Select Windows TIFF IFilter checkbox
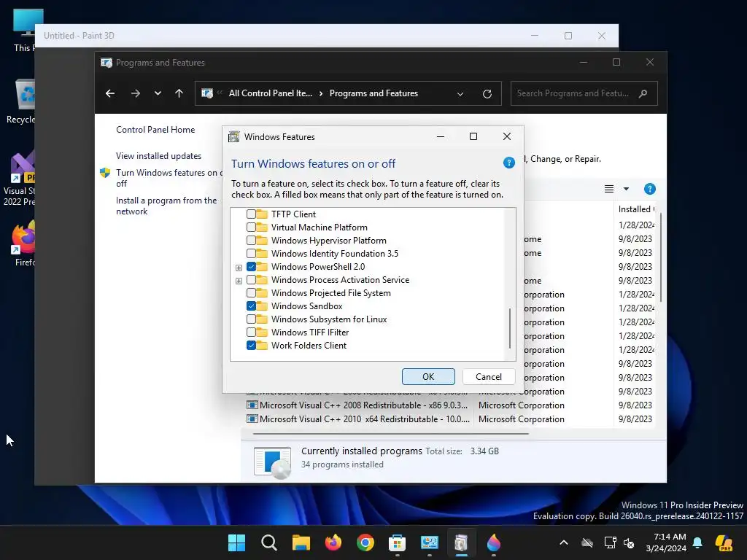Viewport: 747px width, 560px height. pos(251,332)
